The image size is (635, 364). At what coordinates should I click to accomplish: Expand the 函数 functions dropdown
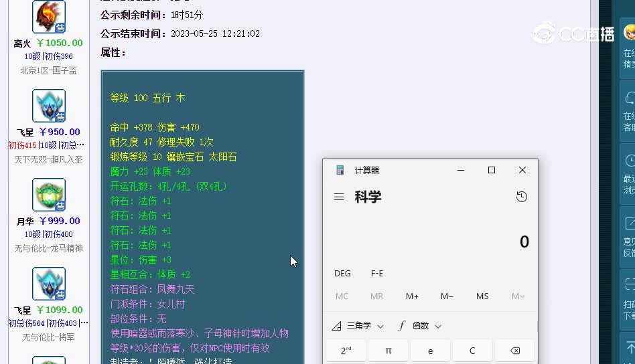(420, 326)
